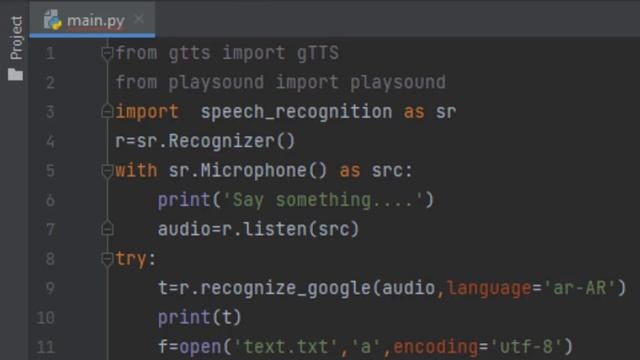Click the 'language' parameter on line 9
Image resolution: width=640 pixels, height=360 pixels.
click(489, 288)
